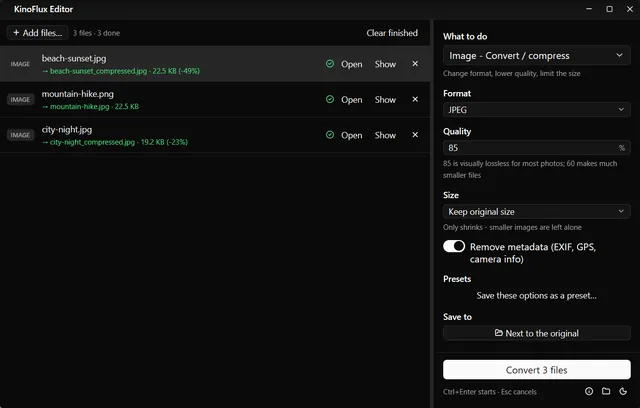Viewport: 640px width, 408px height.
Task: Click Clear finished
Action: click(x=392, y=33)
